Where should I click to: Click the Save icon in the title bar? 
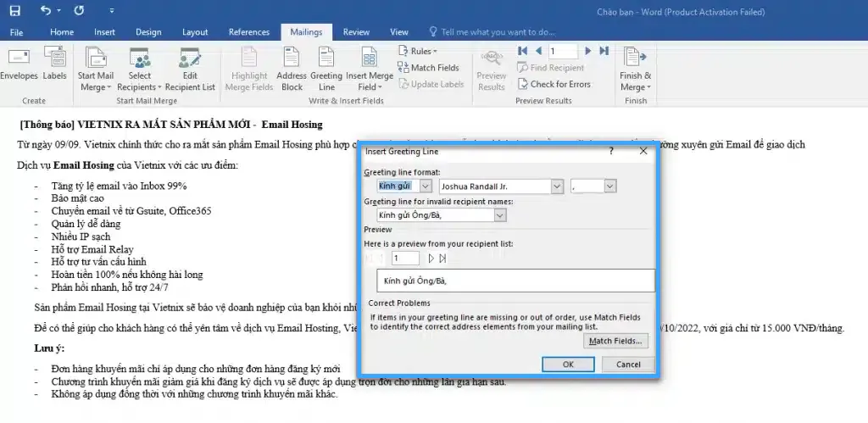[x=15, y=10]
